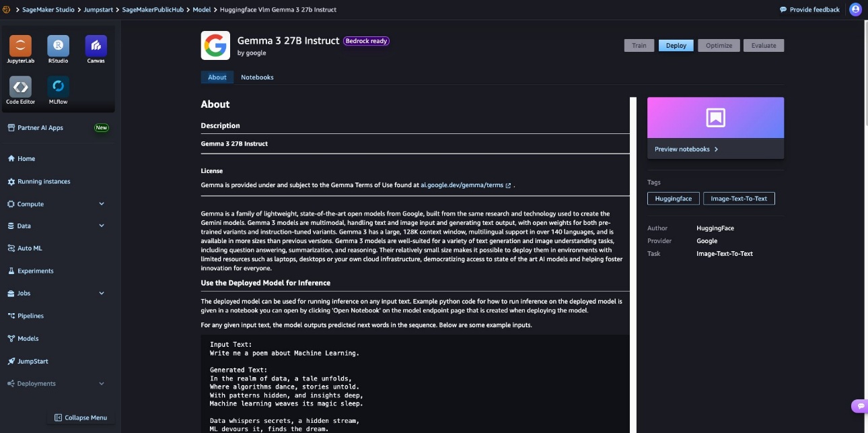Viewport: 868px width, 433px height.
Task: Click the SageMaker logo icon in breadcrumb
Action: click(6, 10)
